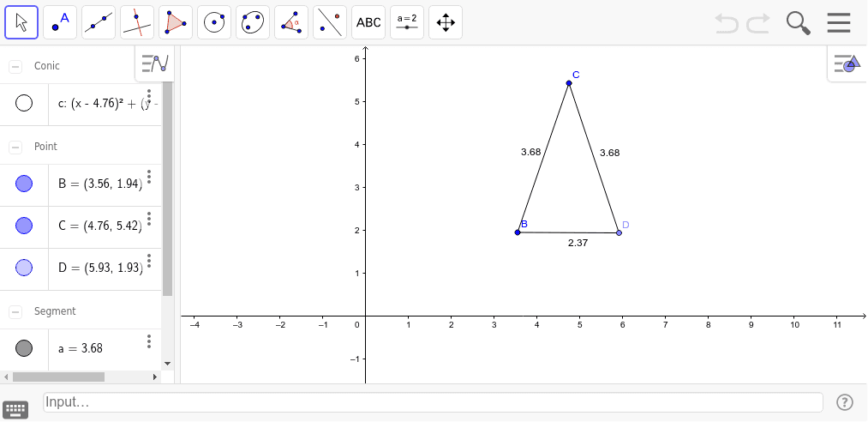Image resolution: width=868 pixels, height=422 pixels.
Task: Click the Segment heading label
Action: (x=55, y=311)
